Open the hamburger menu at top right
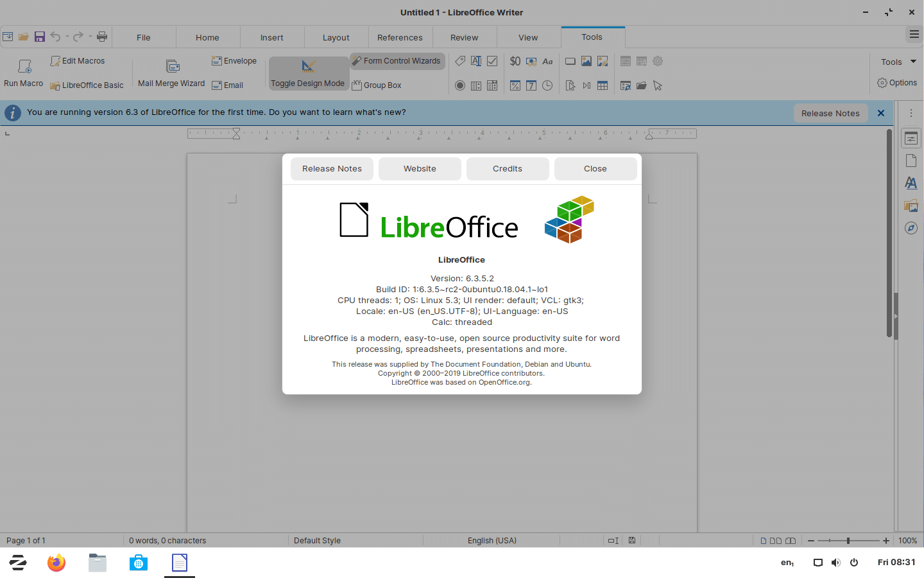 (914, 35)
